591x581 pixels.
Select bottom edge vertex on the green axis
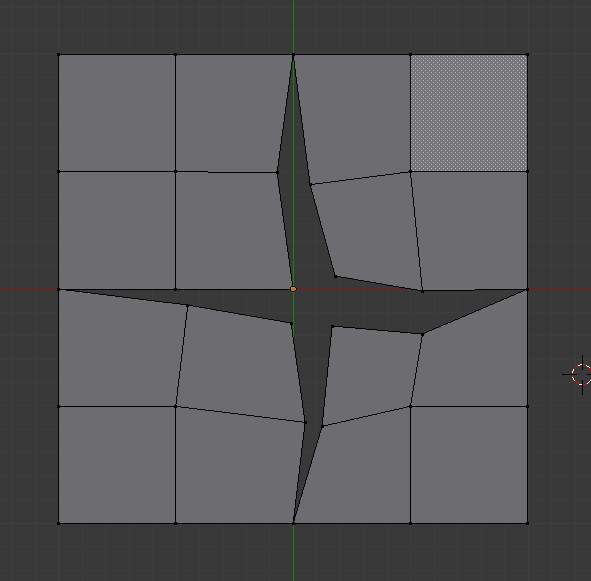pos(293,523)
